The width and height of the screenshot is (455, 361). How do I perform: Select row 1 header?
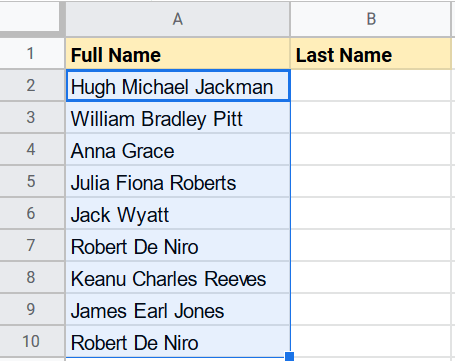[32, 53]
